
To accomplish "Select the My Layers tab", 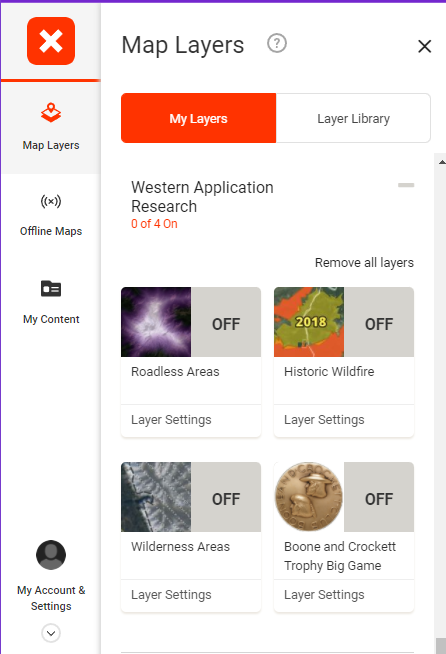I will [199, 118].
